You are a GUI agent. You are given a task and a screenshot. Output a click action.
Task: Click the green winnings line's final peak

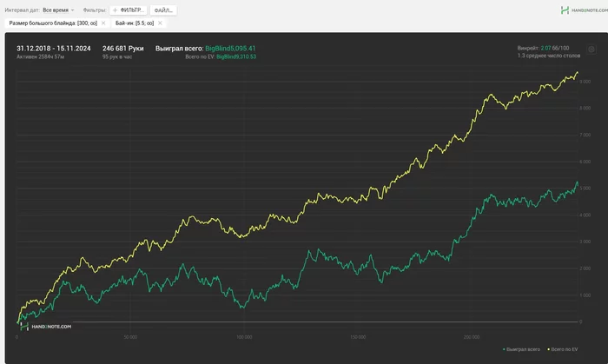pyautogui.click(x=577, y=182)
